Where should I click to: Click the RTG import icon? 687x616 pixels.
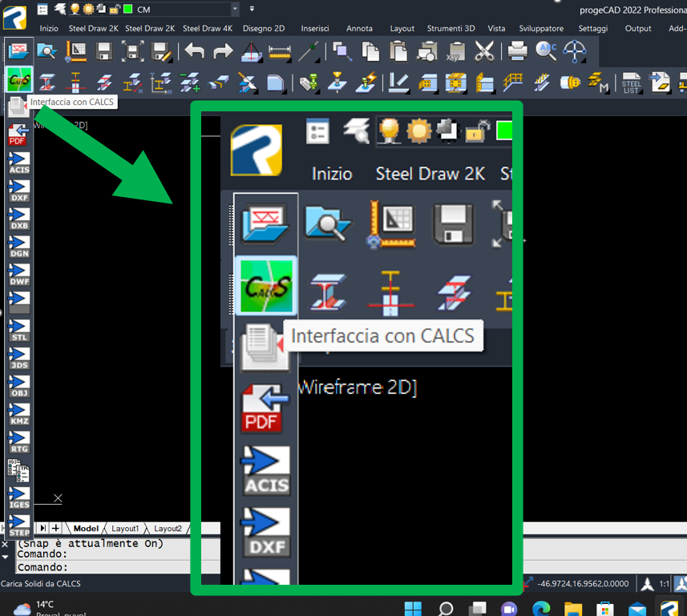(x=19, y=442)
